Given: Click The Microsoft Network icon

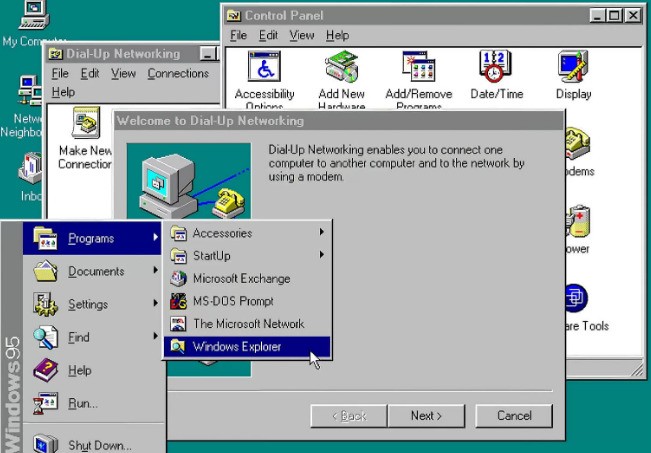Looking at the screenshot, I should [x=179, y=323].
